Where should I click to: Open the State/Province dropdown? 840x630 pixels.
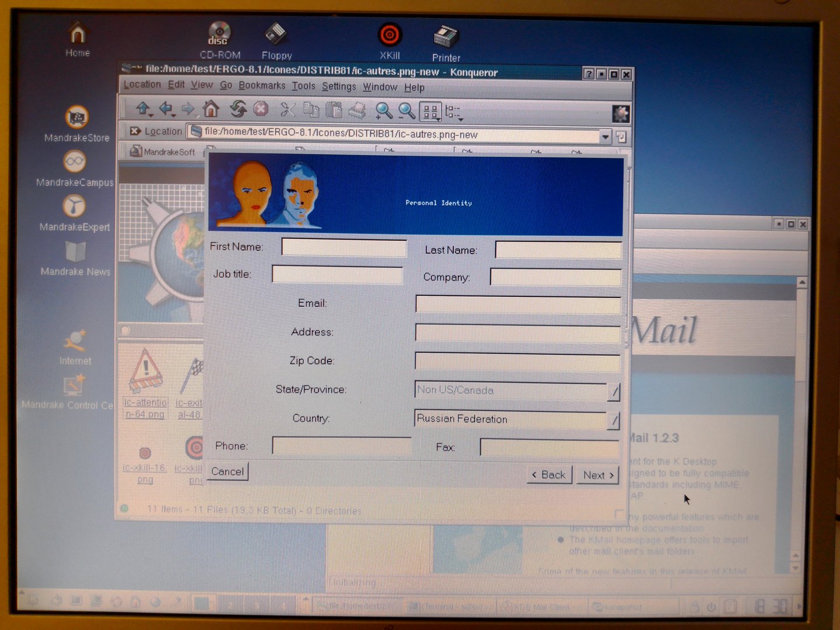pos(613,391)
